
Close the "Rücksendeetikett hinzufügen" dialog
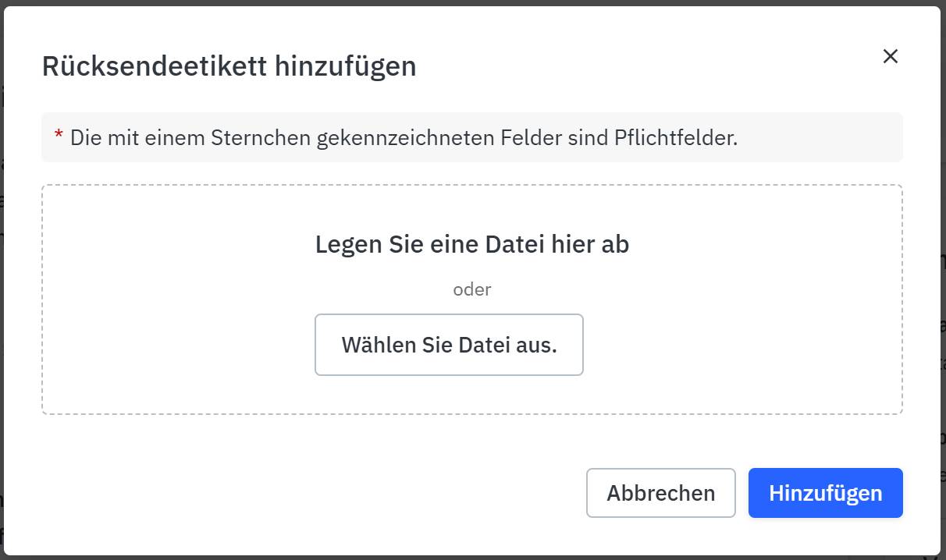890,55
